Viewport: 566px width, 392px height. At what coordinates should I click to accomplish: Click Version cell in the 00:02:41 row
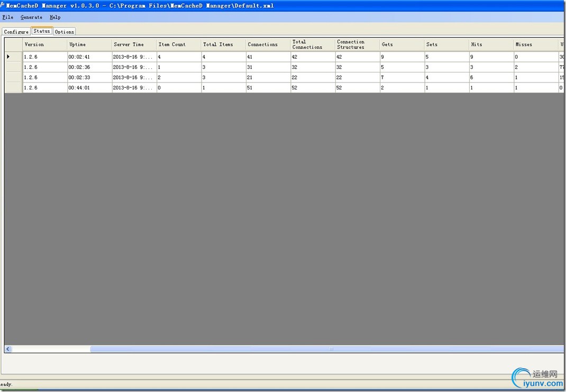pyautogui.click(x=45, y=57)
